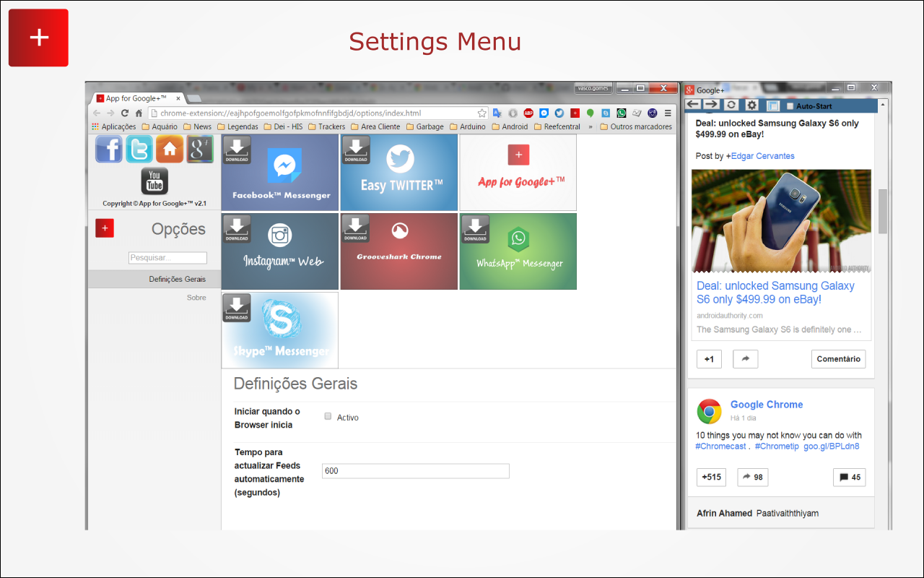Click the orange home icon in sidebar
This screenshot has height=578, width=924.
point(170,149)
